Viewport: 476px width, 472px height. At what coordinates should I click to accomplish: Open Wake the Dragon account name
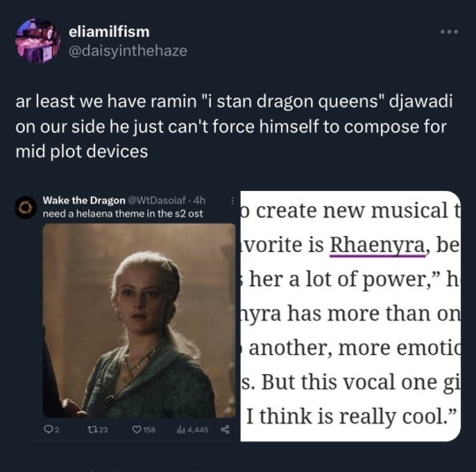[x=84, y=200]
